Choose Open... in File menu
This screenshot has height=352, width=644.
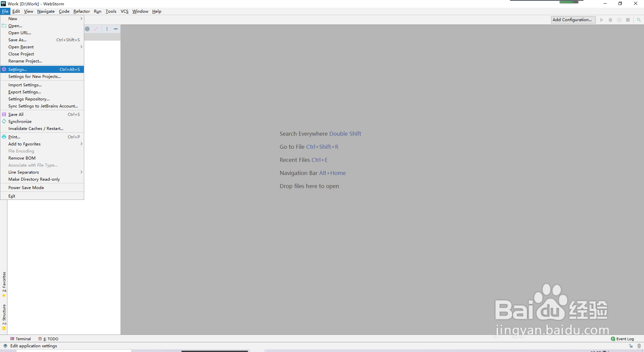[x=42, y=26]
